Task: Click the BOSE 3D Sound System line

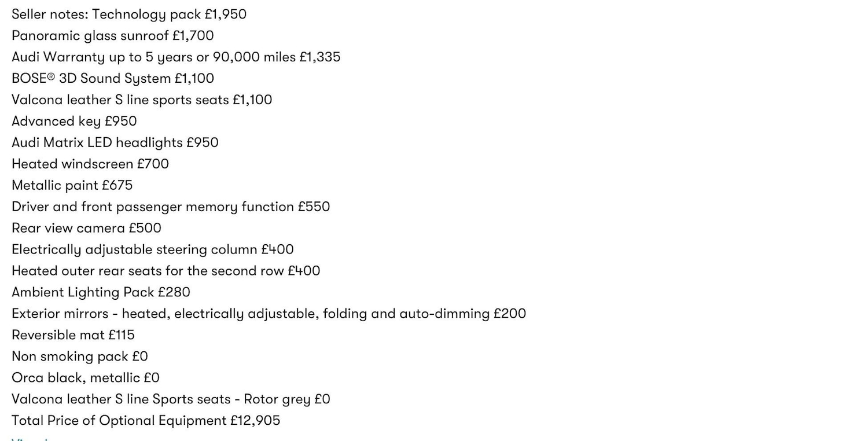Action: 113,79
